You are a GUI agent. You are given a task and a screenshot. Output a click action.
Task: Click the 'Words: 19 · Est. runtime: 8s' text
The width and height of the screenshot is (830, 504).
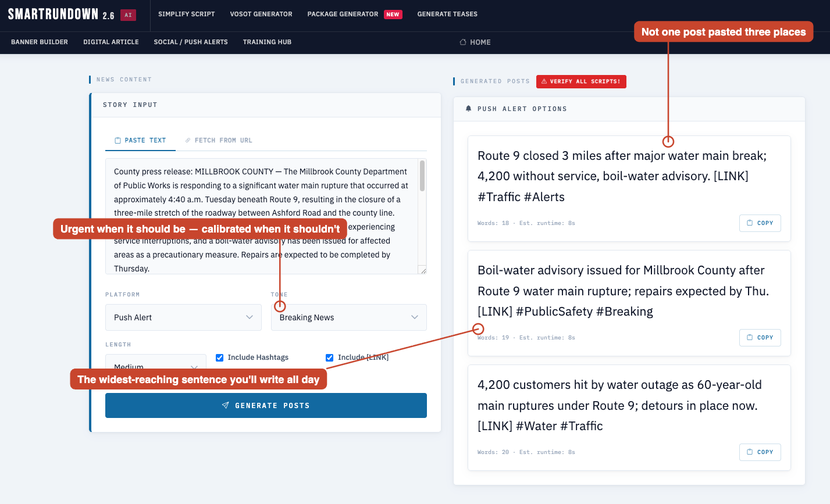526,338
